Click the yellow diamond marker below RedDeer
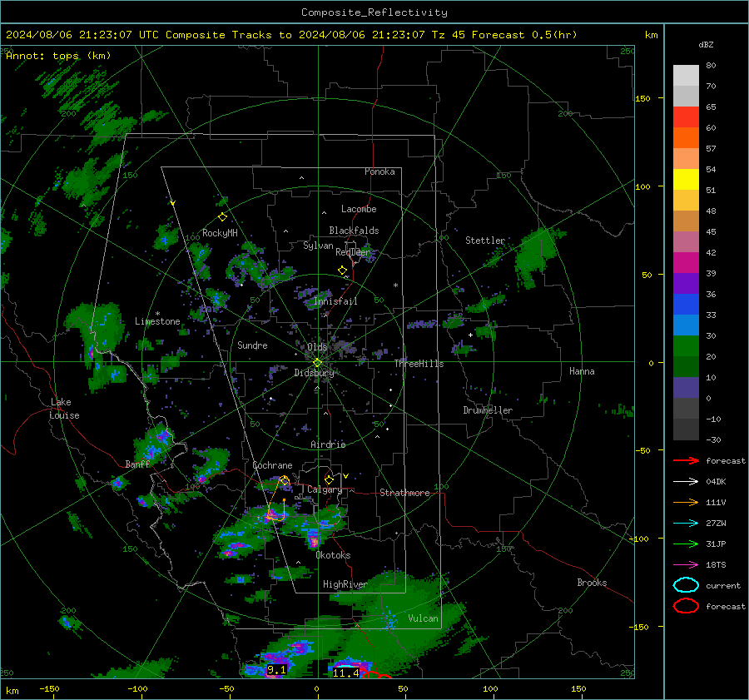Screen dimensions: 749x700 click(342, 271)
